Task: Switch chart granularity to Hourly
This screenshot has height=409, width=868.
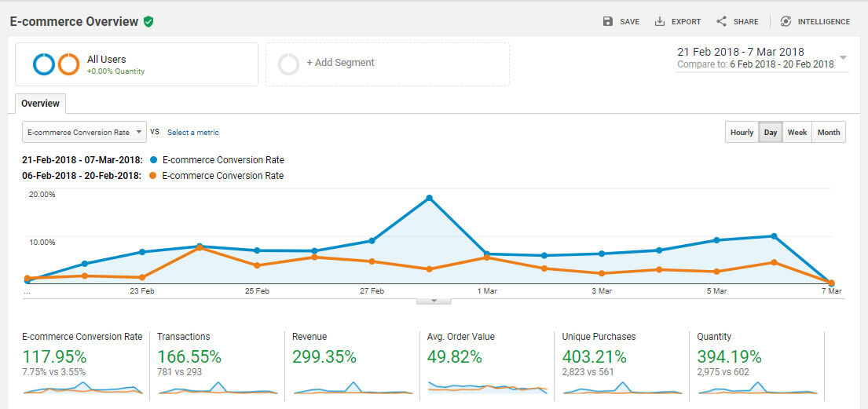Action: (x=742, y=132)
